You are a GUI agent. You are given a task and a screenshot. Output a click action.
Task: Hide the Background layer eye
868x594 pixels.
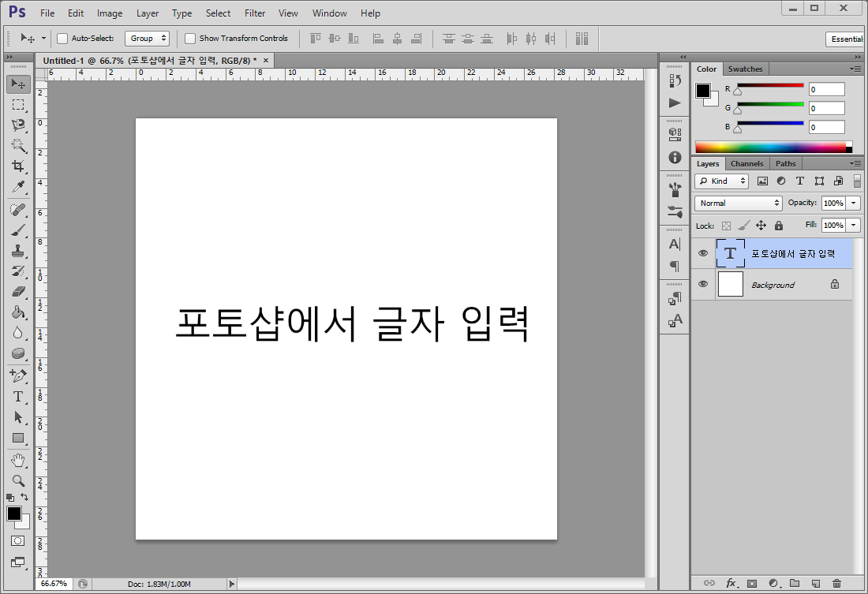[x=703, y=284]
